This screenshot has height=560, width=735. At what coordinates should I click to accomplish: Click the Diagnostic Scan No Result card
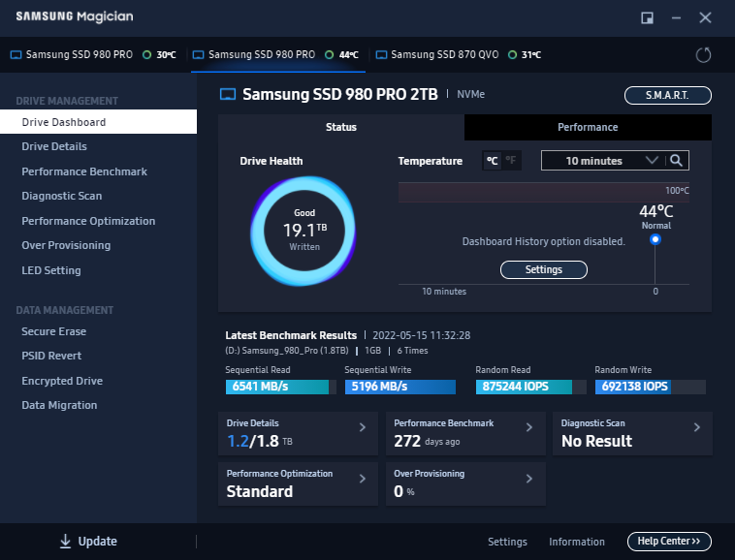point(632,434)
